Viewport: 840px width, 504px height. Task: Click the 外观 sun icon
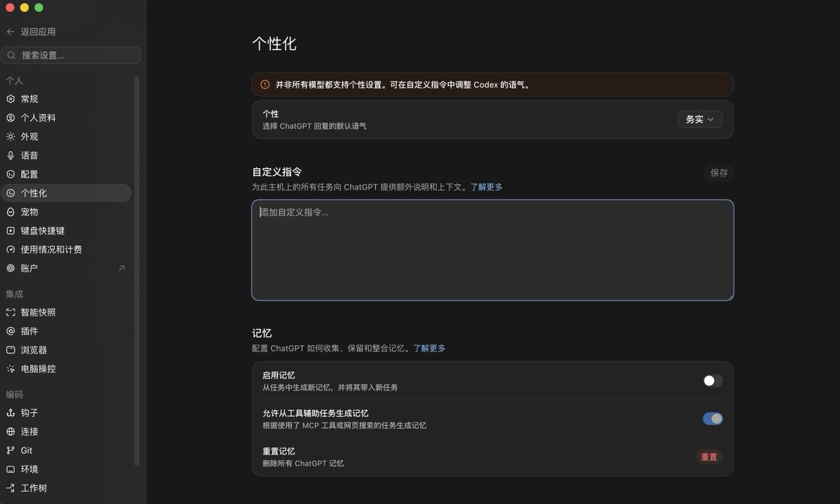coord(10,136)
